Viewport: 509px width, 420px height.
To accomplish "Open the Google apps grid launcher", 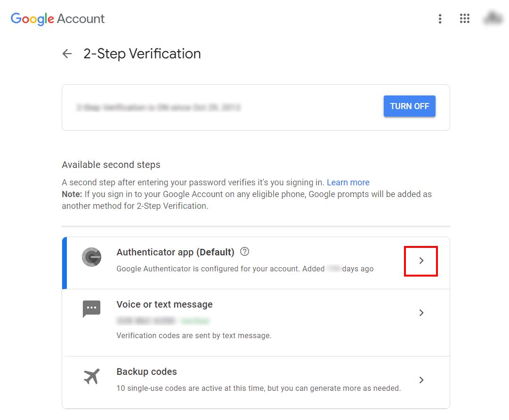I will [465, 18].
